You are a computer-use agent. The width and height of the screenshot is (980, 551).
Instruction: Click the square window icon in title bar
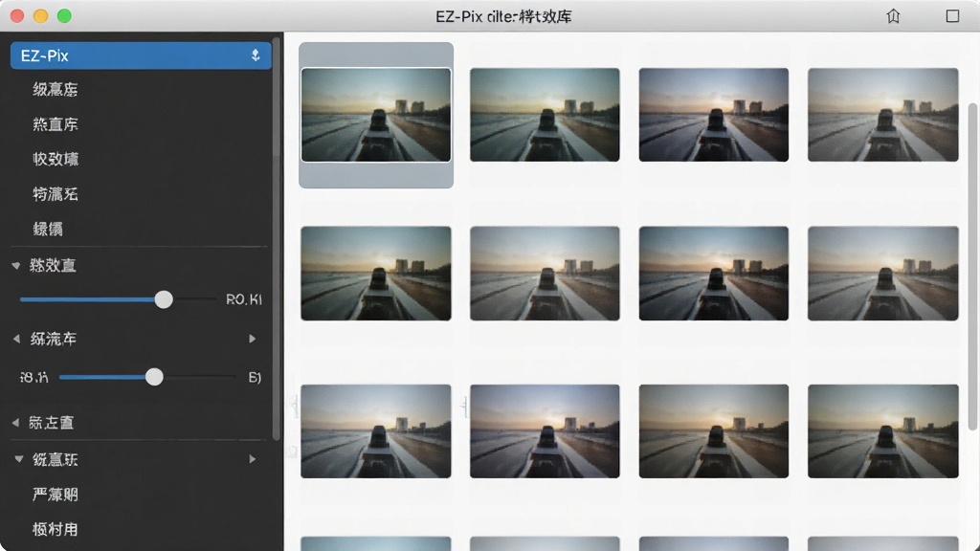(952, 16)
